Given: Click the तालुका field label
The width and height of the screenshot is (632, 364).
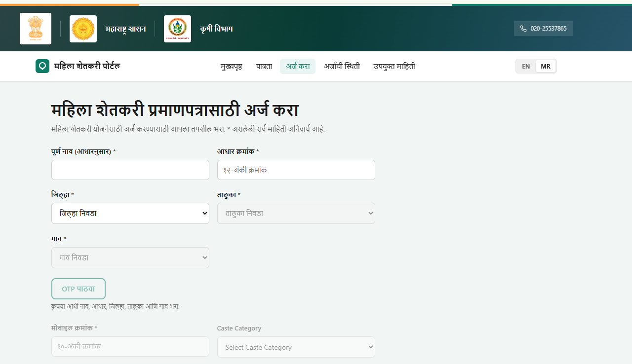Looking at the screenshot, I should click(x=229, y=195).
